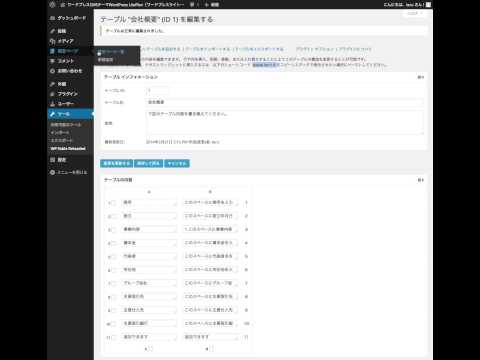Open Media via its sidebar icon

click(x=52, y=41)
